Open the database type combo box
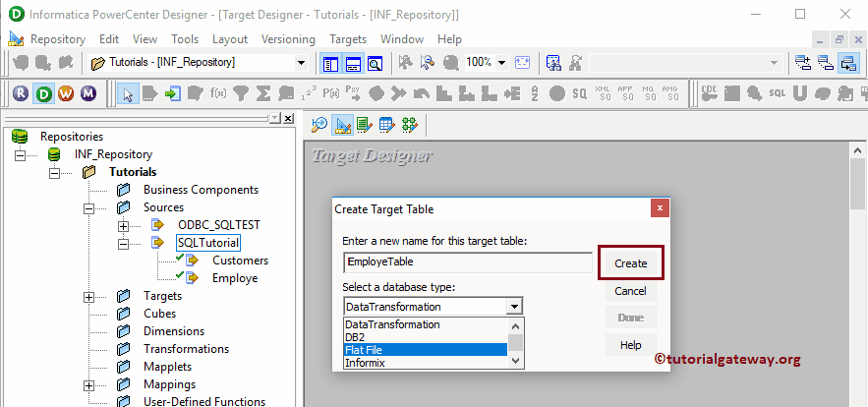Image resolution: width=868 pixels, height=407 pixels. [433, 306]
